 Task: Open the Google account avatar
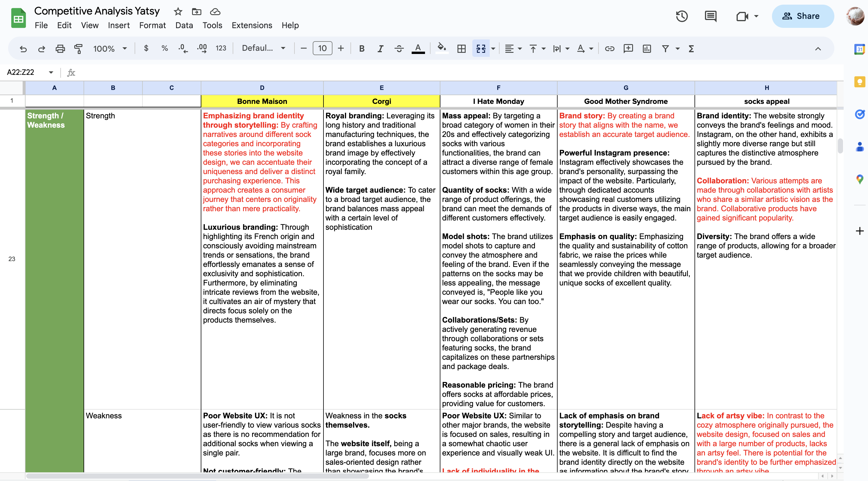coord(856,16)
